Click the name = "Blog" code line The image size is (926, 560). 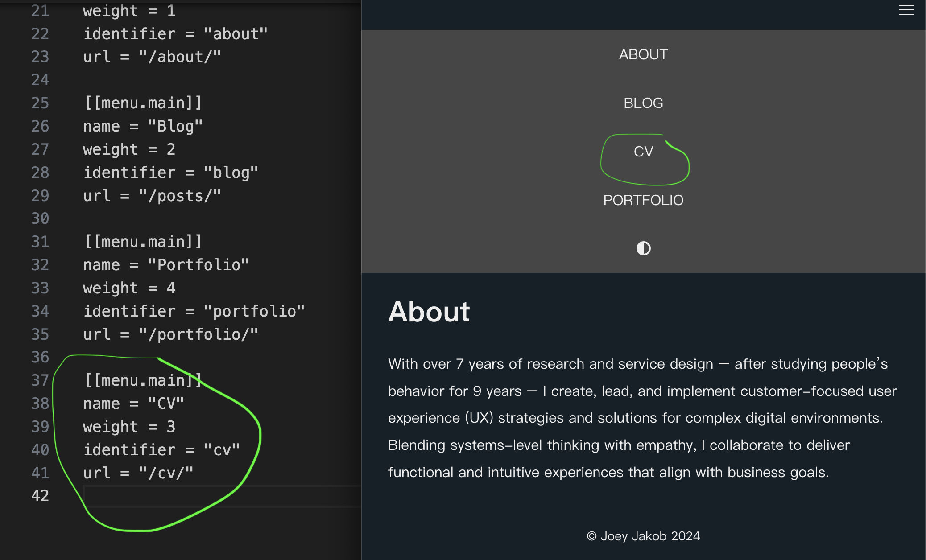coord(143,126)
